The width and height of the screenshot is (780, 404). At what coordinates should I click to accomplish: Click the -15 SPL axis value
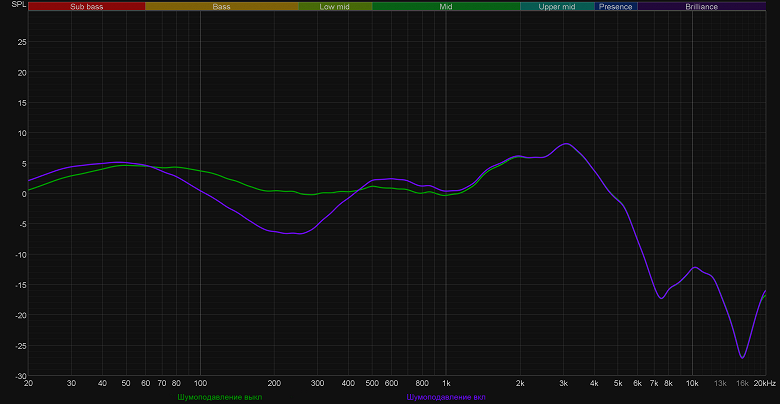tap(20, 285)
